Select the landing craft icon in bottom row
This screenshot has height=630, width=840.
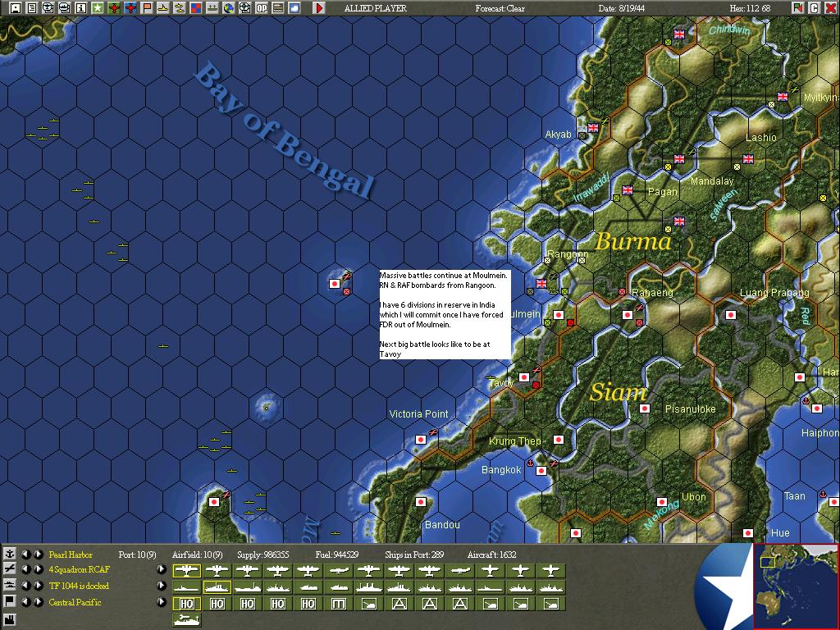(187, 620)
